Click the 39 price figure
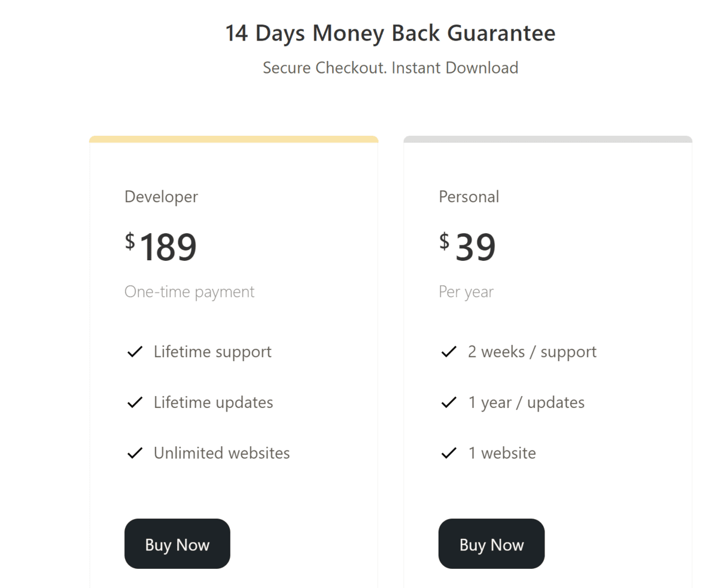Screen dimensions: 718x588 click(x=476, y=247)
